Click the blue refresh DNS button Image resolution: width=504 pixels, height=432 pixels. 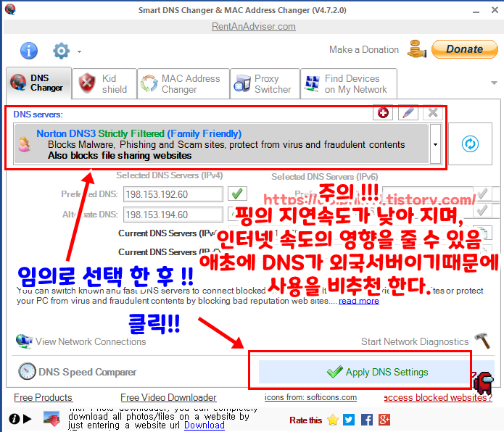coord(470,144)
